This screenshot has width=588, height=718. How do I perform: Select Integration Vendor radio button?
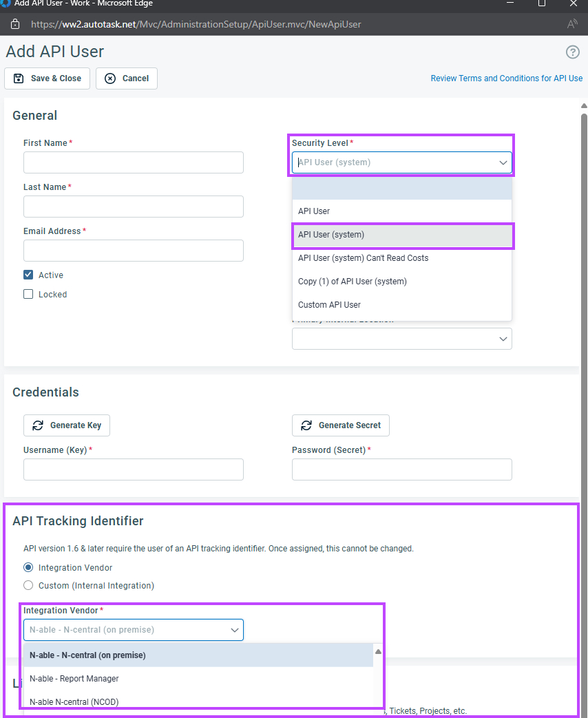point(28,568)
